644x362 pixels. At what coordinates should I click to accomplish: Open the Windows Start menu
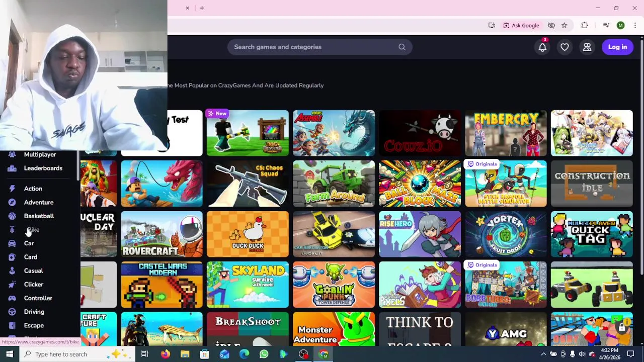coord(10,354)
